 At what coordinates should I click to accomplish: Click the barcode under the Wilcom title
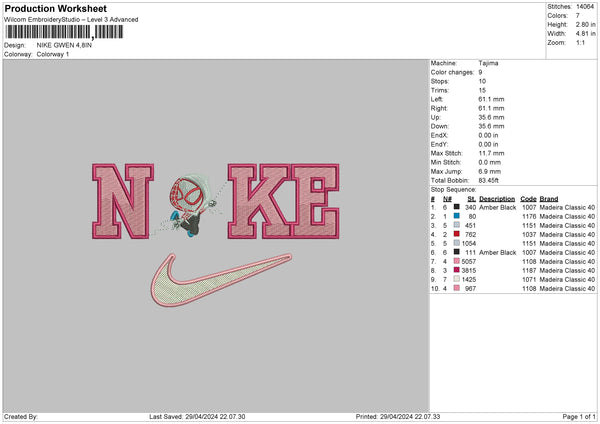64,32
